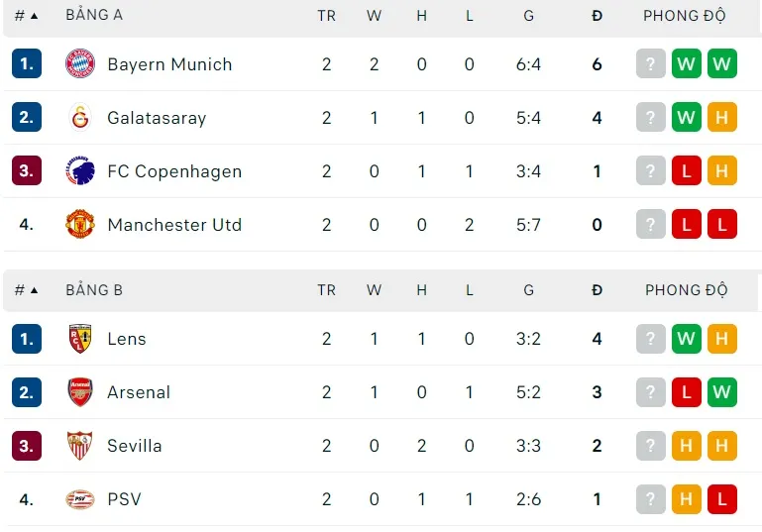Click Sevilla's rank 3 position badge

27,446
